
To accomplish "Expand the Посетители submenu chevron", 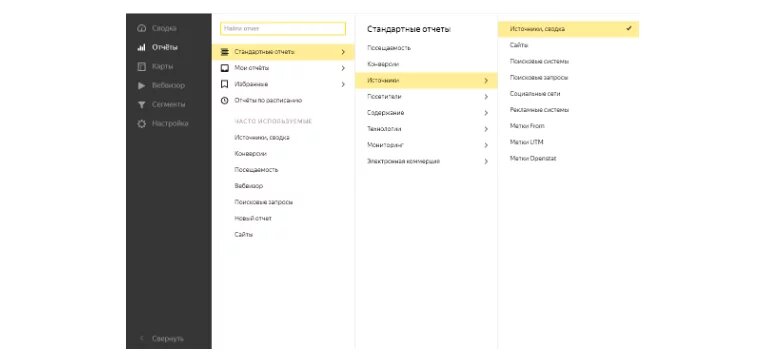I will [x=486, y=97].
